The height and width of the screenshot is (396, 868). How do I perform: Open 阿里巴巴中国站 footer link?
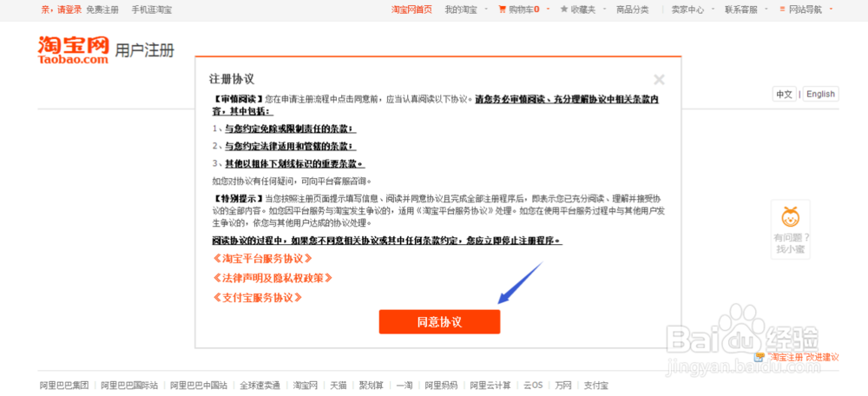click(x=199, y=385)
